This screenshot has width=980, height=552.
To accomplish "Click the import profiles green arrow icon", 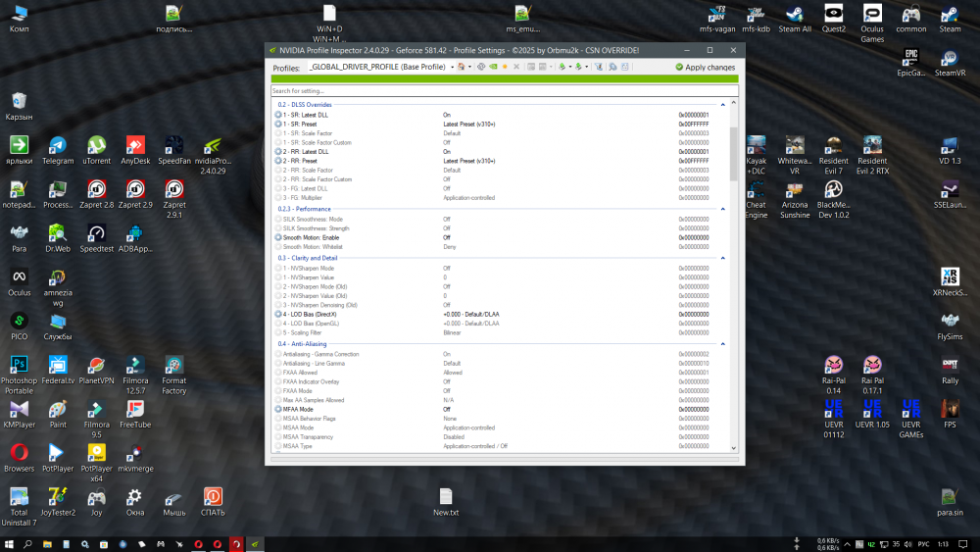I will coord(578,67).
